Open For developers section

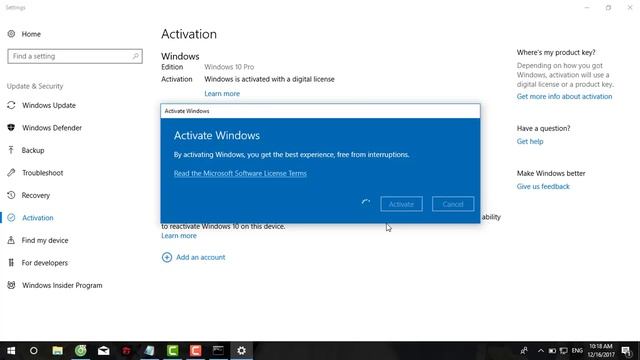point(45,262)
